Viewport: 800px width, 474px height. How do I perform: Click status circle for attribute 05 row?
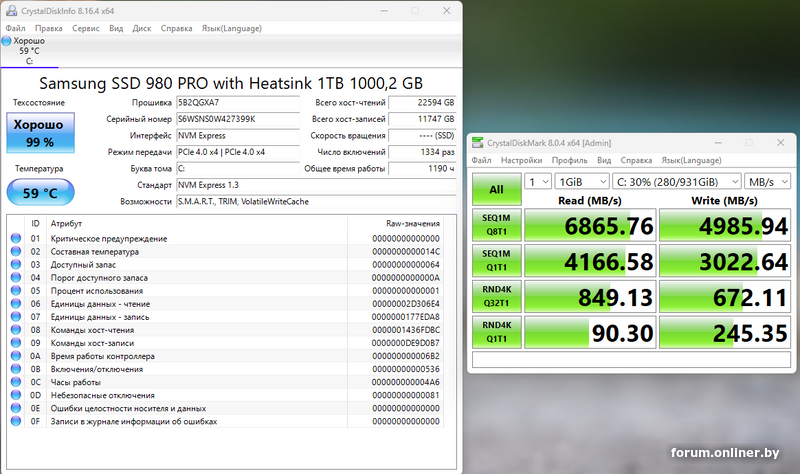click(16, 290)
